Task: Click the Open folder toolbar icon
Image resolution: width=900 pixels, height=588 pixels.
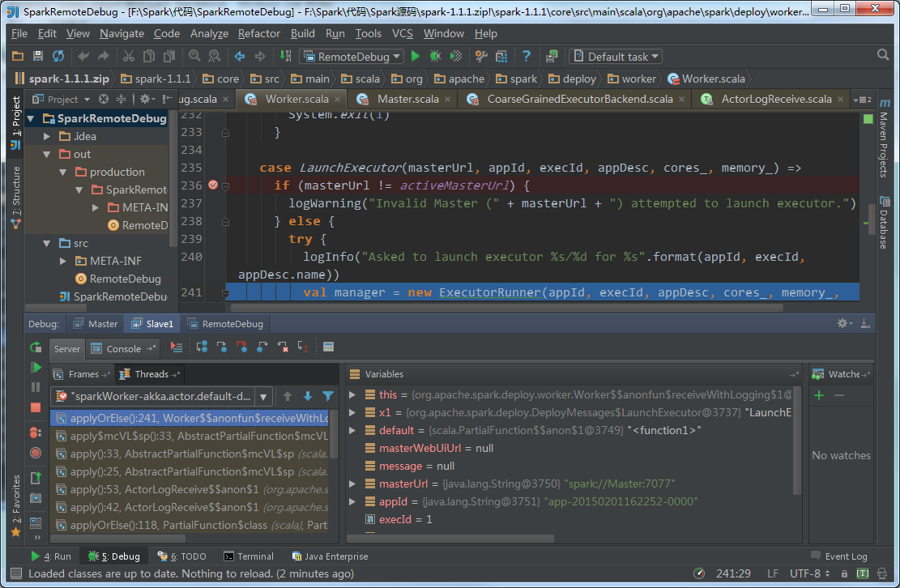Action: tap(18, 56)
